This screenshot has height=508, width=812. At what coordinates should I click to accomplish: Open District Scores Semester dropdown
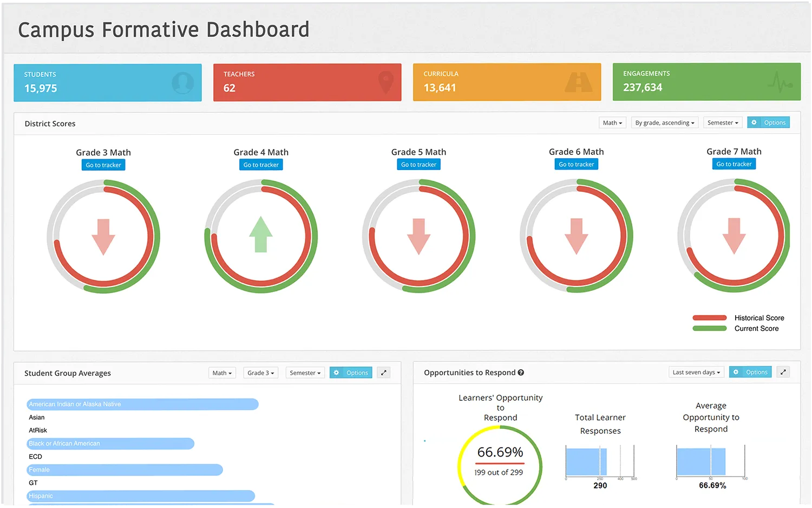point(723,123)
